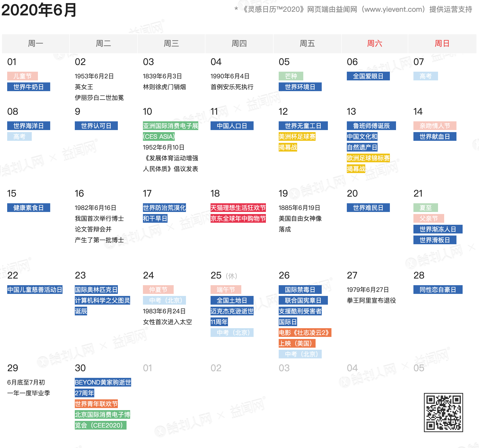Viewport: 479px width, 448px height.
Task: Select the 世界青年联欢节 tag on June 30
Action: pos(96,404)
